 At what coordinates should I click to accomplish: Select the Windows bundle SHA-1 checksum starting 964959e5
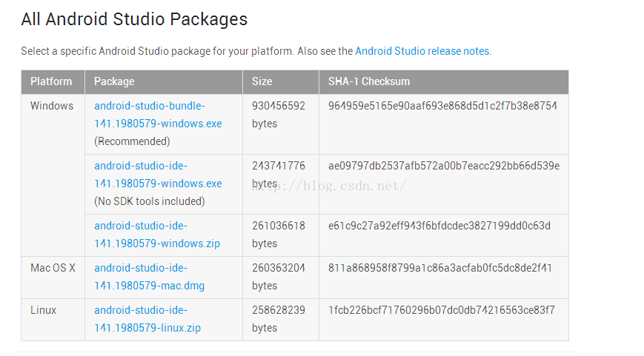click(442, 107)
